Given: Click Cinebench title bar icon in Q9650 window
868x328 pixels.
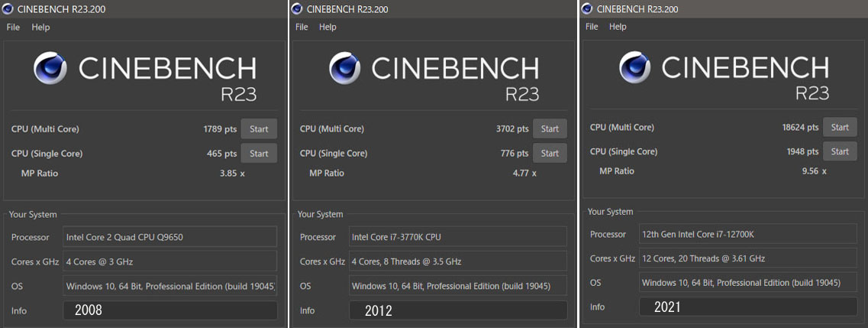Looking at the screenshot, I should pos(8,9).
